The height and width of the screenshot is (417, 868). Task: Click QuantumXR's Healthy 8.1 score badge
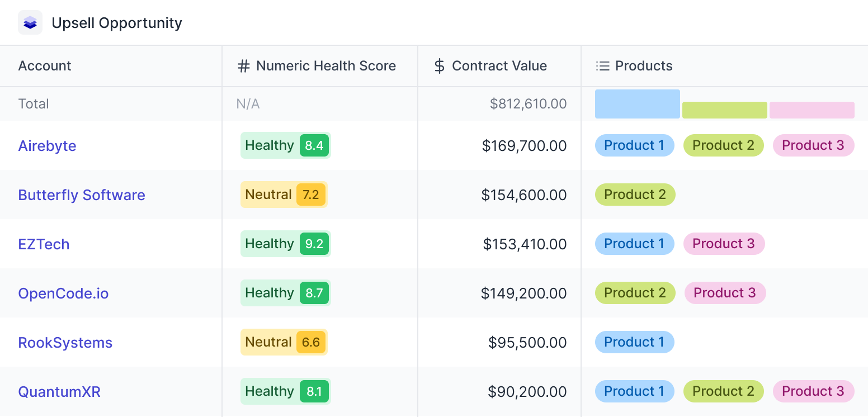[286, 391]
